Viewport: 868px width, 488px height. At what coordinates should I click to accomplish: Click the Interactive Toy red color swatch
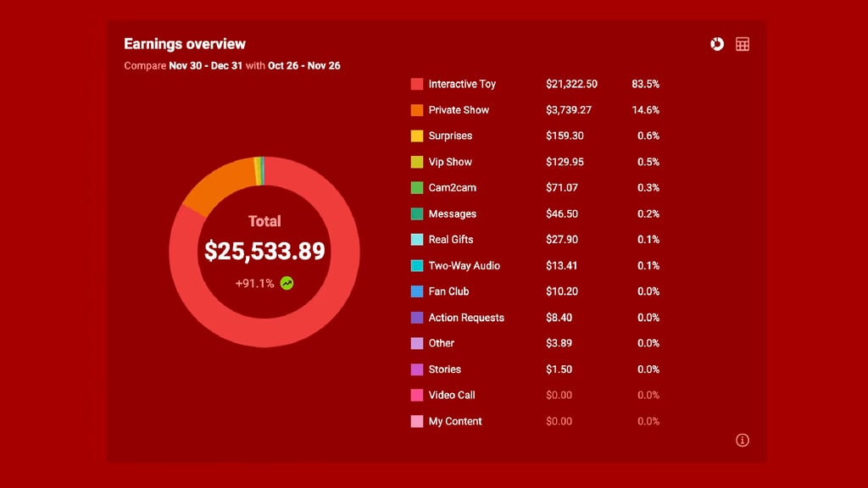(x=417, y=84)
